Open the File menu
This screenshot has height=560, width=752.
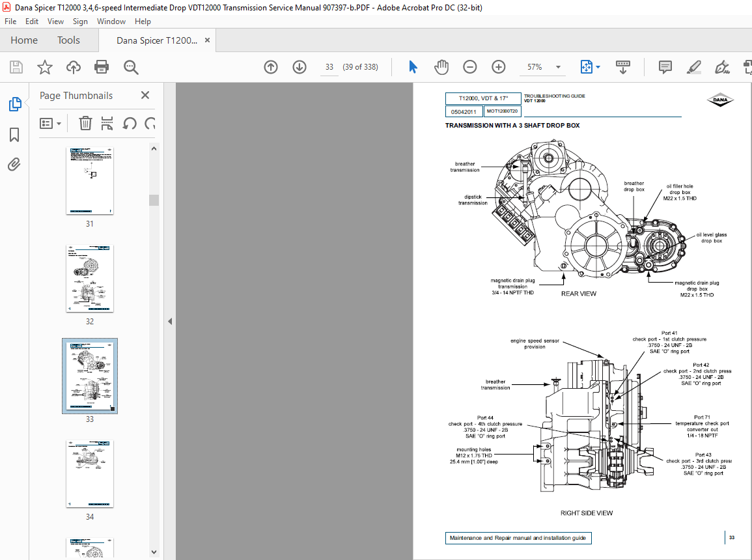tap(10, 21)
